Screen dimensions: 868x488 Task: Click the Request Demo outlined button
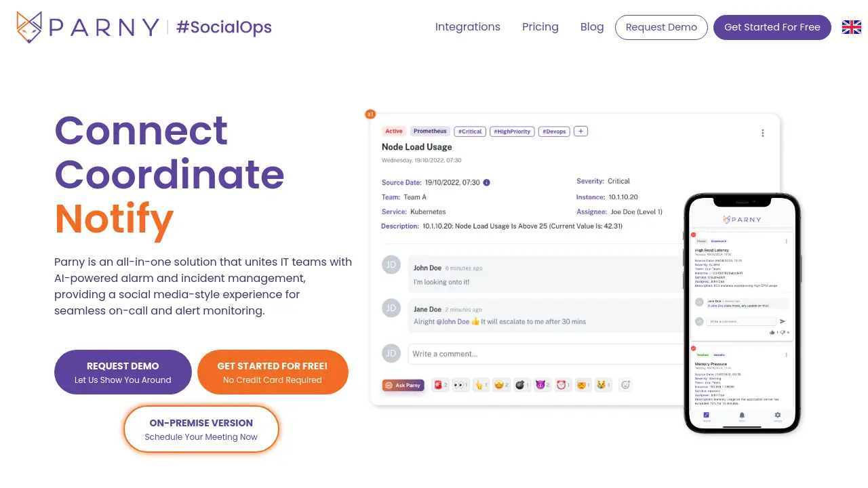(661, 27)
